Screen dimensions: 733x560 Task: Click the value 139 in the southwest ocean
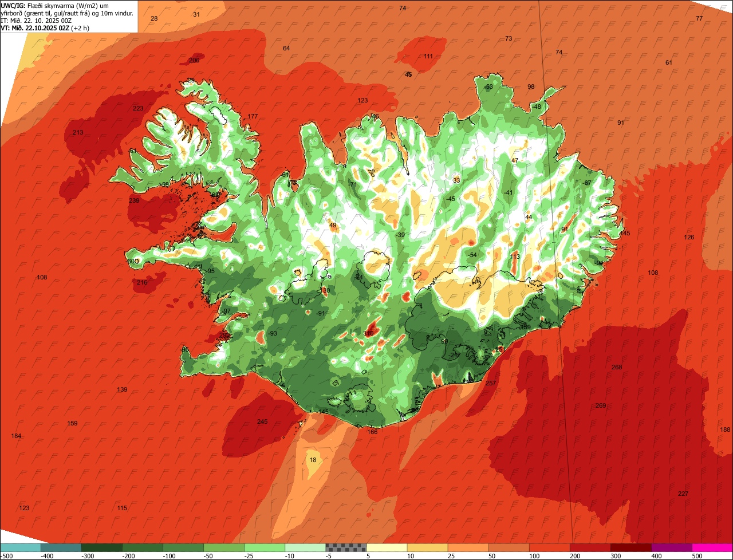tap(123, 389)
